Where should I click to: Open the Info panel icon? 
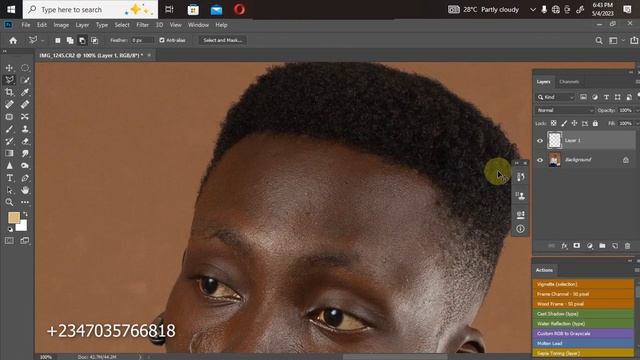coord(520,229)
